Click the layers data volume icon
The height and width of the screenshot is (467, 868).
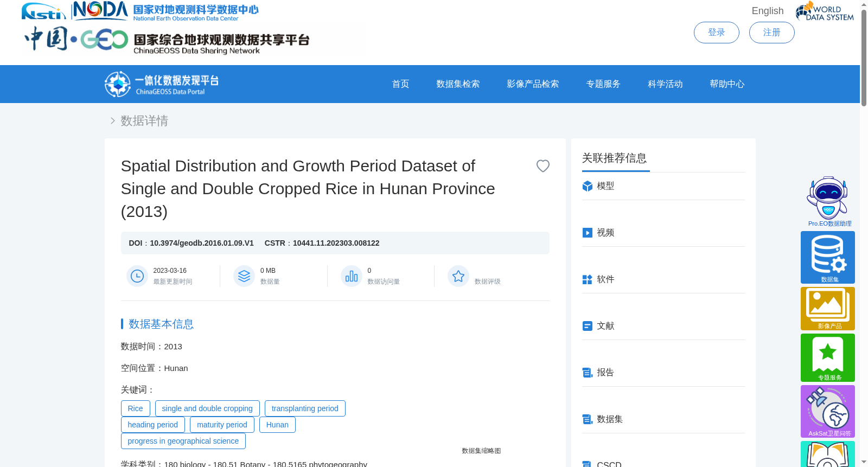(244, 276)
